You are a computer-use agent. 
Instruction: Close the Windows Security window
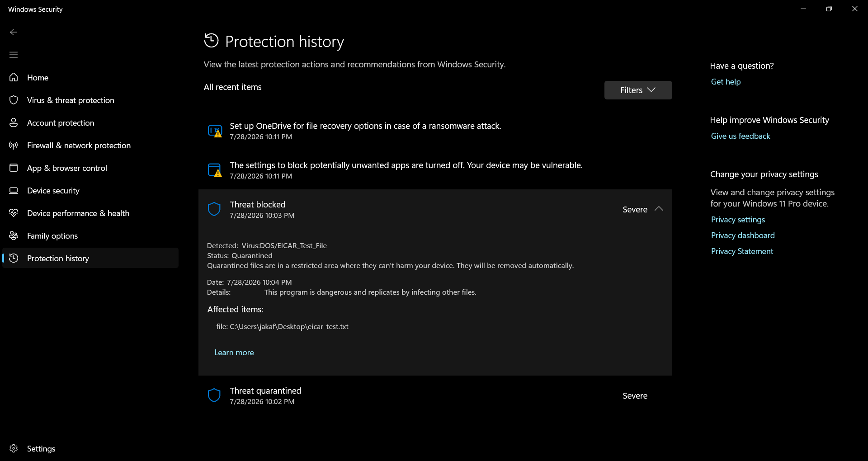click(854, 9)
